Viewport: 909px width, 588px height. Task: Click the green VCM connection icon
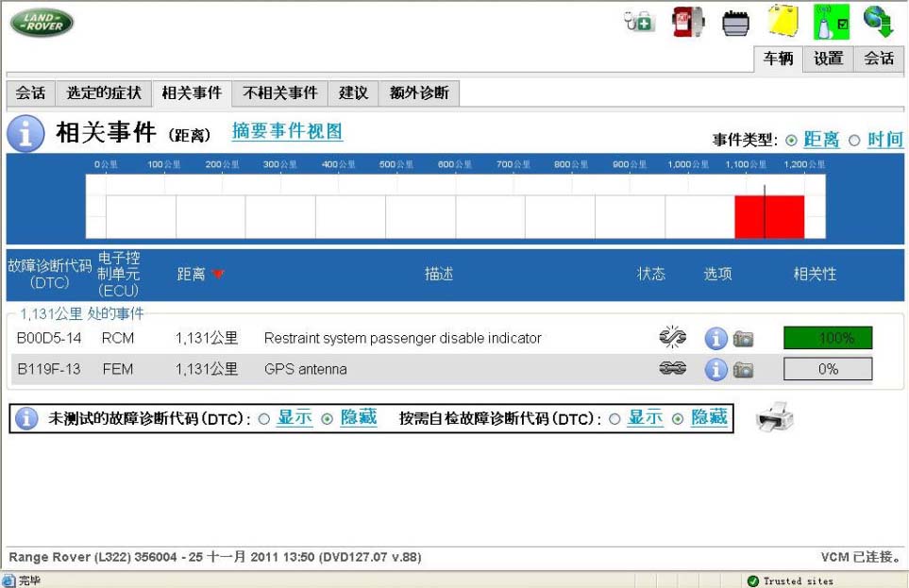click(x=832, y=22)
